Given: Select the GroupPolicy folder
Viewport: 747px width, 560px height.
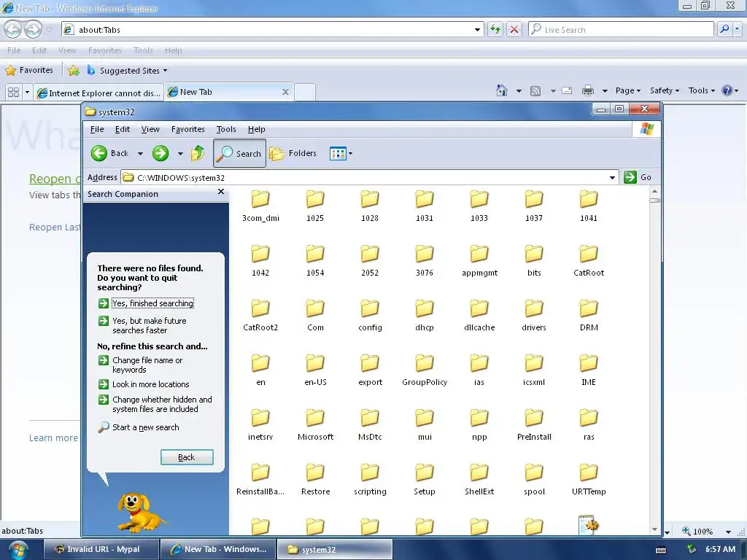Looking at the screenshot, I should pyautogui.click(x=425, y=370).
